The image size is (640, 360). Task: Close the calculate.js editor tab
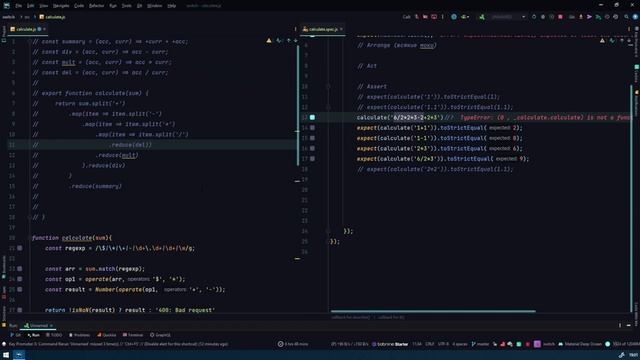pyautogui.click(x=44, y=29)
